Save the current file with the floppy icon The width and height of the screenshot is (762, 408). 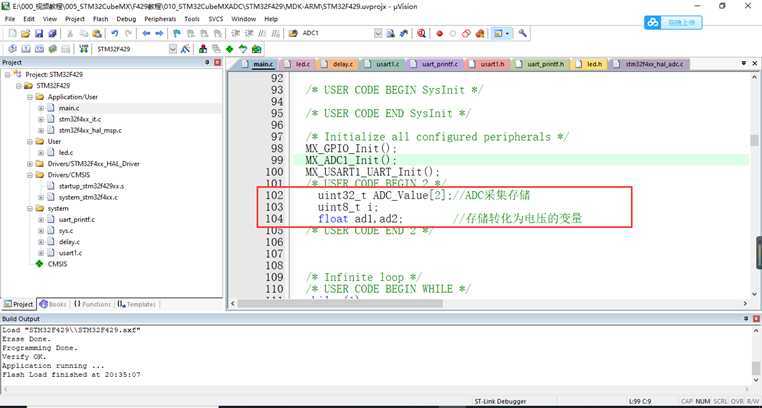click(39, 34)
